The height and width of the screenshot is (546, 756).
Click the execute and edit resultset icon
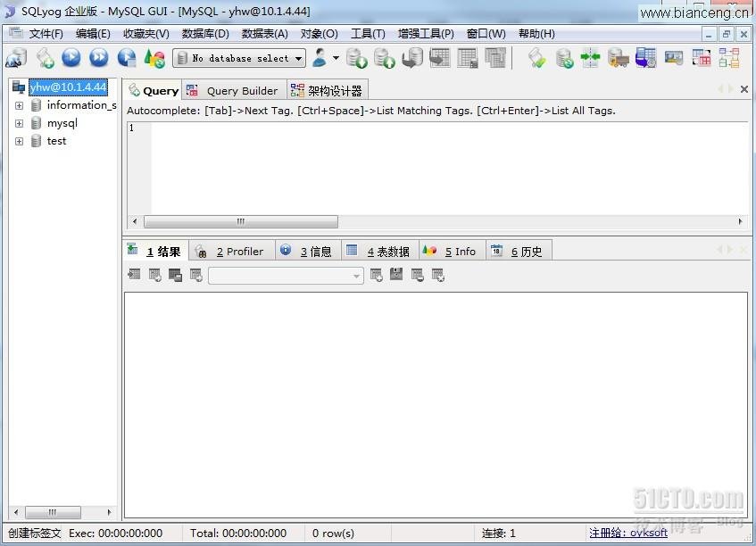click(127, 58)
